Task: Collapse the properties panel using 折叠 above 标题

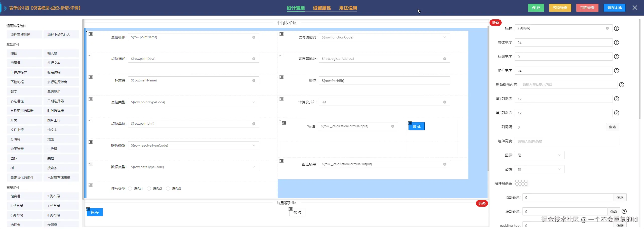Action: pos(496,23)
